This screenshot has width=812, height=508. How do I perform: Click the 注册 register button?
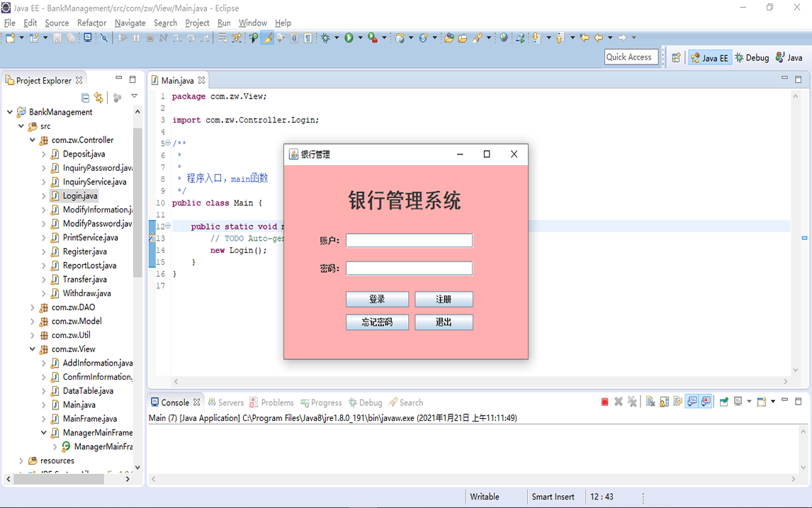[x=444, y=299]
